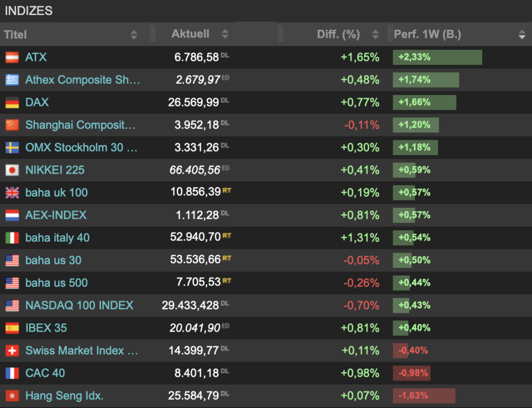Open the ATX index link
Image resolution: width=532 pixels, height=408 pixels.
36,57
